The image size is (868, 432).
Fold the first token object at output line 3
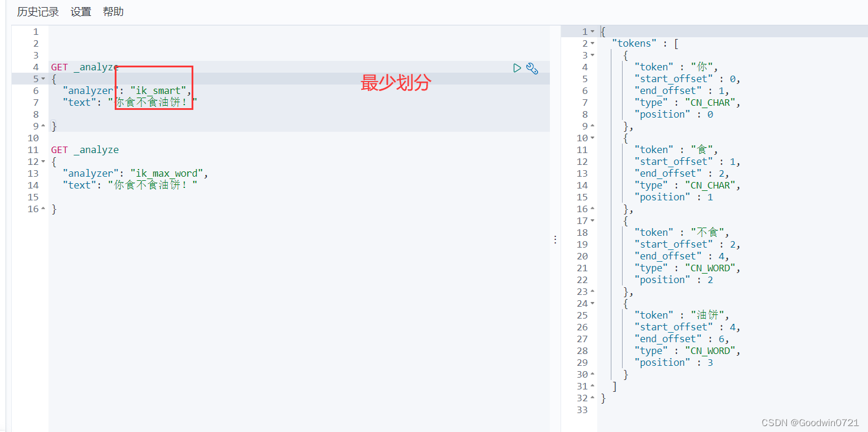coord(592,55)
